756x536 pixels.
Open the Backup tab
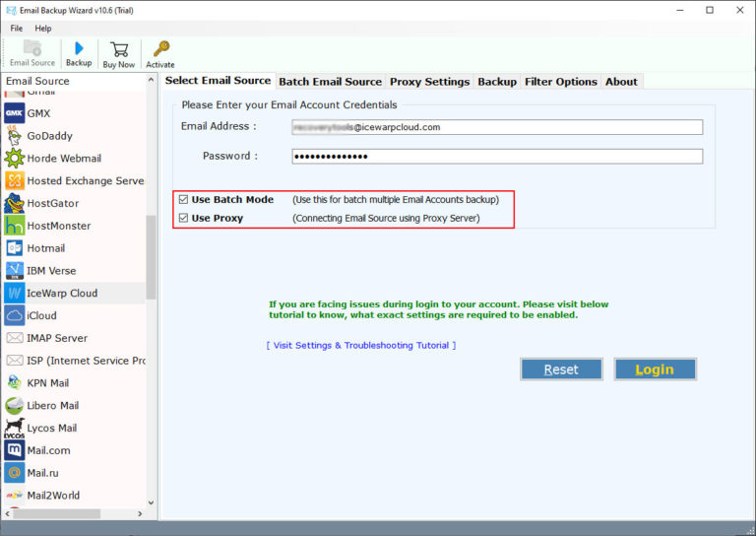(x=497, y=82)
